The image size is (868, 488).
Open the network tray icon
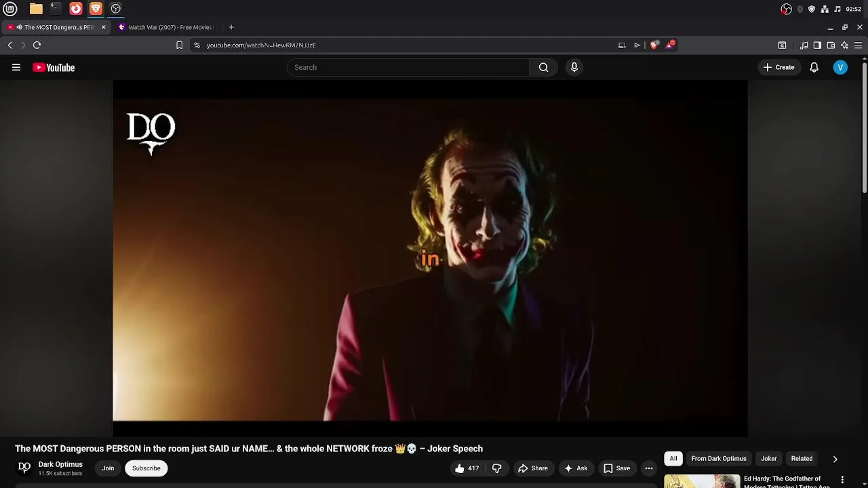tap(825, 9)
